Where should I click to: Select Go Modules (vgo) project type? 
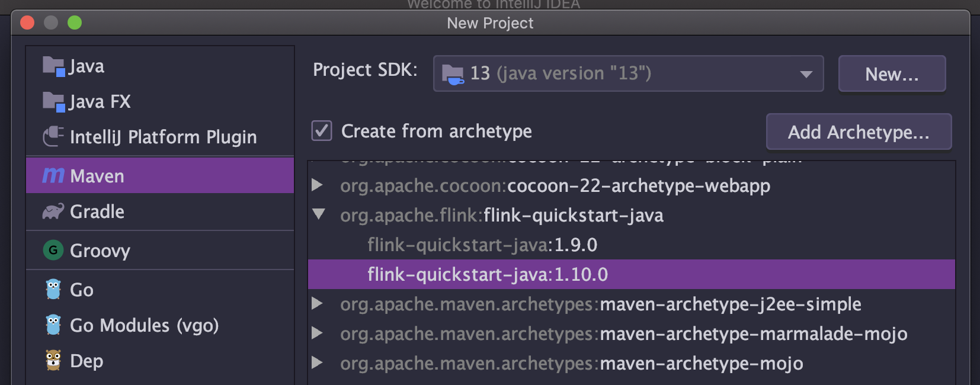144,325
